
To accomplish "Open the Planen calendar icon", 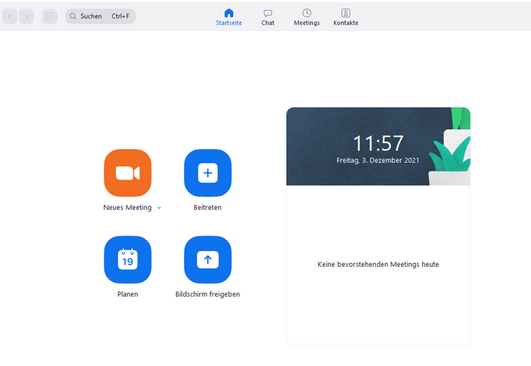I will [x=128, y=260].
